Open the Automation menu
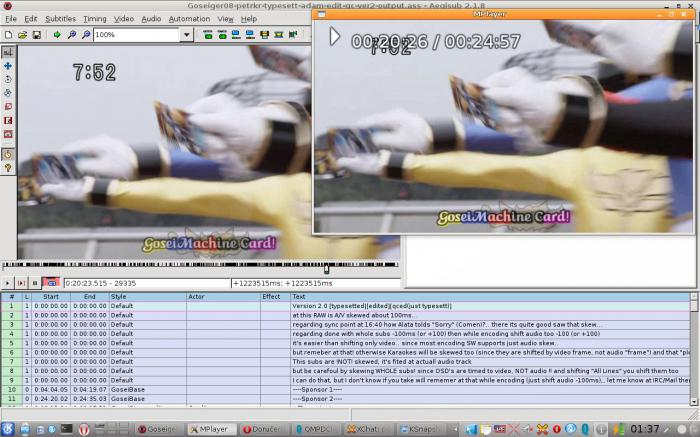The width and height of the screenshot is (700, 437). (189, 19)
